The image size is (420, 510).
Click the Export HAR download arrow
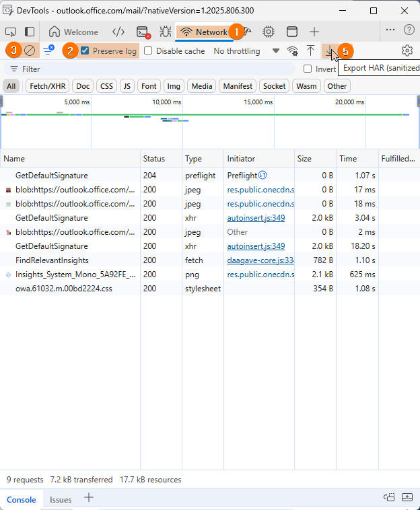[x=329, y=50]
